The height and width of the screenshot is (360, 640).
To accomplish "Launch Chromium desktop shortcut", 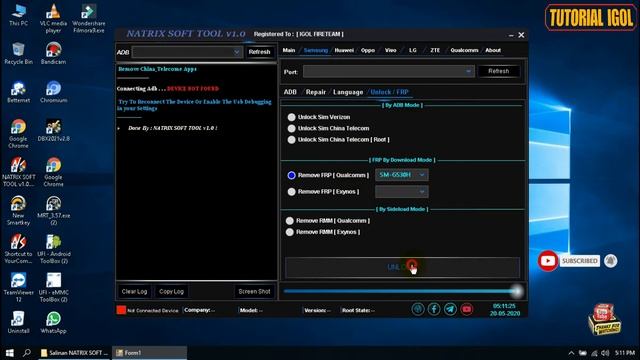I will pyautogui.click(x=53, y=92).
